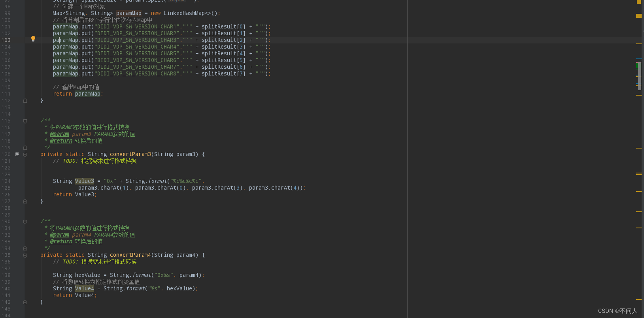This screenshot has width=644, height=318.
Task: Click the string "DIDI_VDP_SW_VERSION_CHAR5"
Action: [x=137, y=53]
